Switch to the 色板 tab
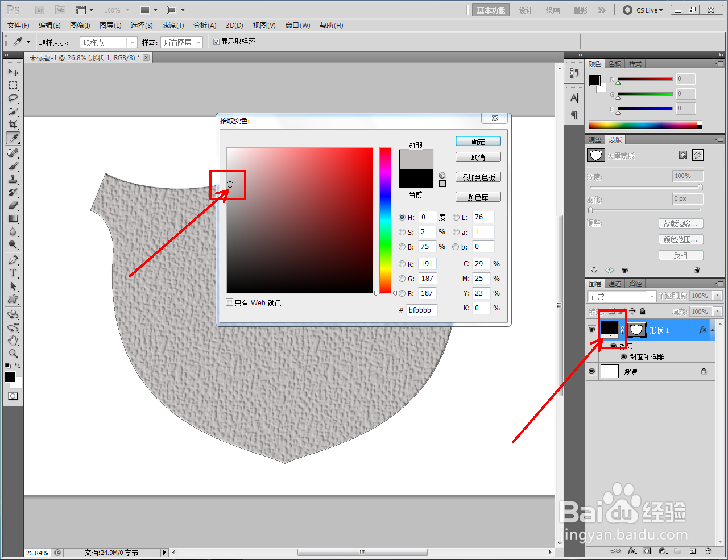Viewport: 728px width, 560px height. click(615, 64)
